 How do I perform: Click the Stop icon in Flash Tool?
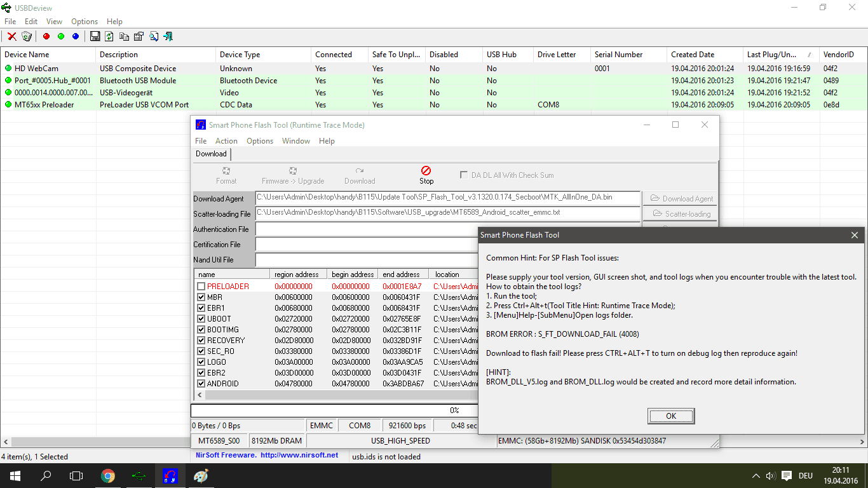click(426, 171)
